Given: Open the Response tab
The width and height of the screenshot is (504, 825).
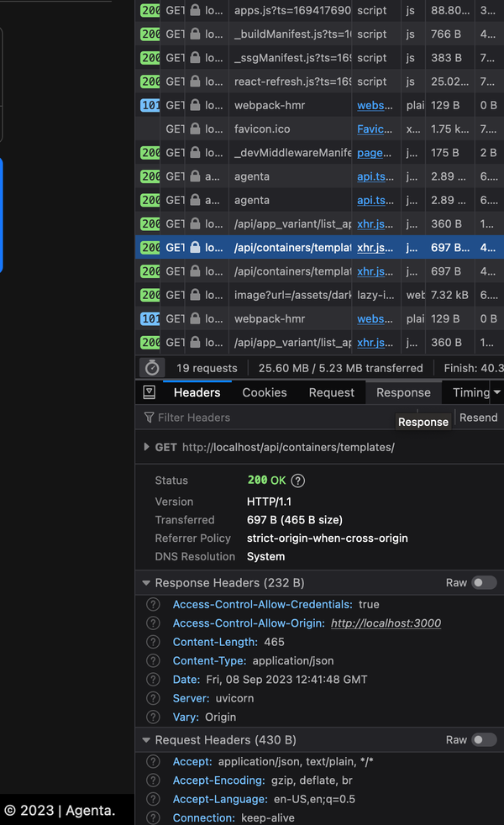Looking at the screenshot, I should click(403, 392).
